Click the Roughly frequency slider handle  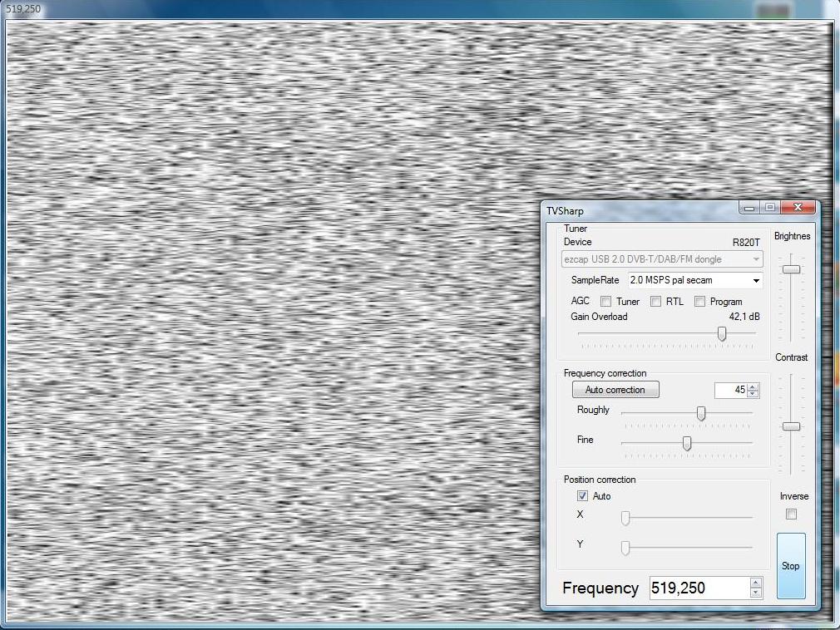(x=701, y=413)
